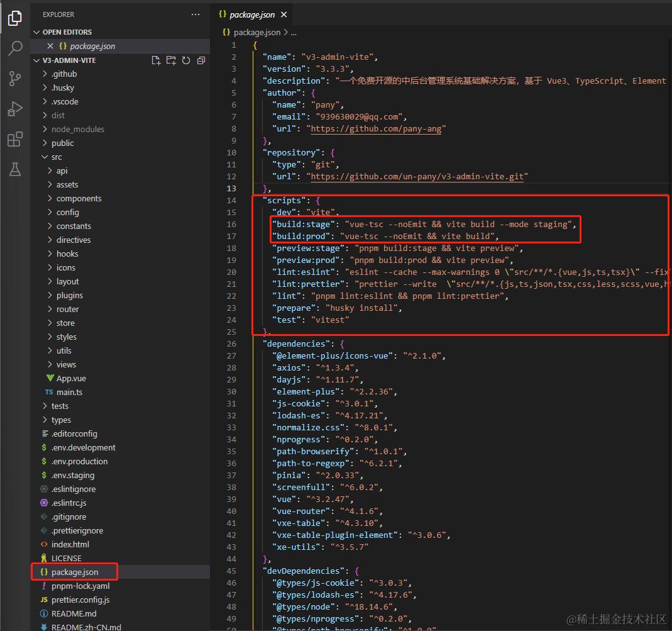Open the Source Control view
Image resolution: width=672 pixels, height=631 pixels.
15,78
